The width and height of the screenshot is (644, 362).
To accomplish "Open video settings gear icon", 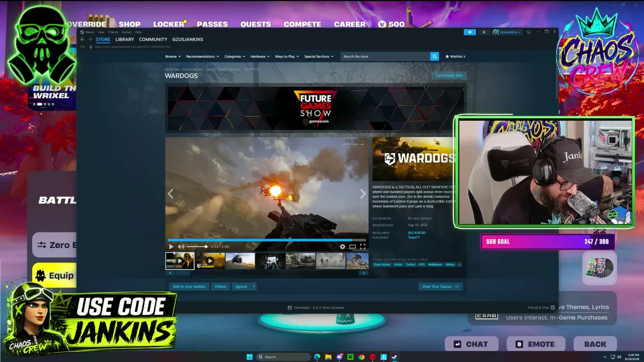I will click(343, 246).
